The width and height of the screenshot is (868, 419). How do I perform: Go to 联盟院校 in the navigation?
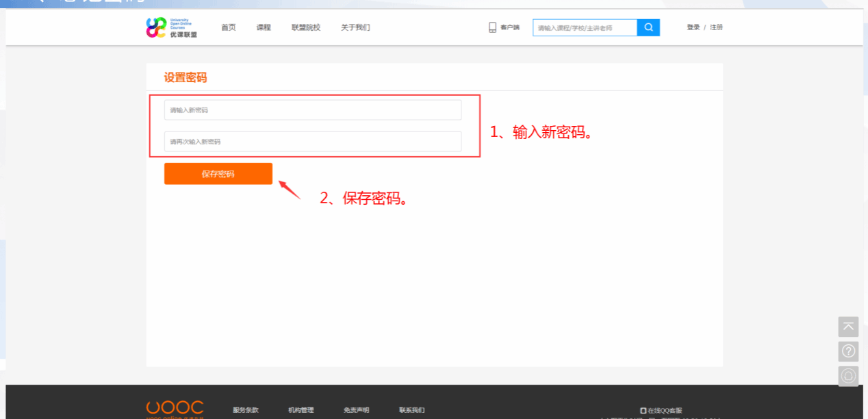(x=306, y=27)
